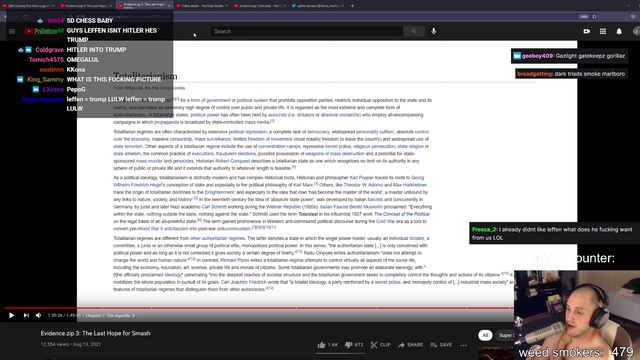This screenshot has height=360, width=640.
Task: Activate voice search microphone icon
Action: pyautogui.click(x=433, y=31)
